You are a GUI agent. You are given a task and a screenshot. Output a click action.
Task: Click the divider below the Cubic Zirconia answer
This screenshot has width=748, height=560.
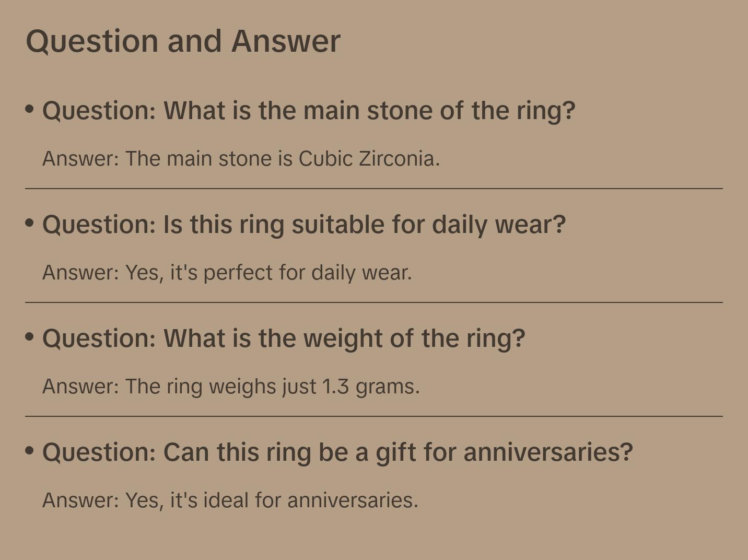(374, 189)
